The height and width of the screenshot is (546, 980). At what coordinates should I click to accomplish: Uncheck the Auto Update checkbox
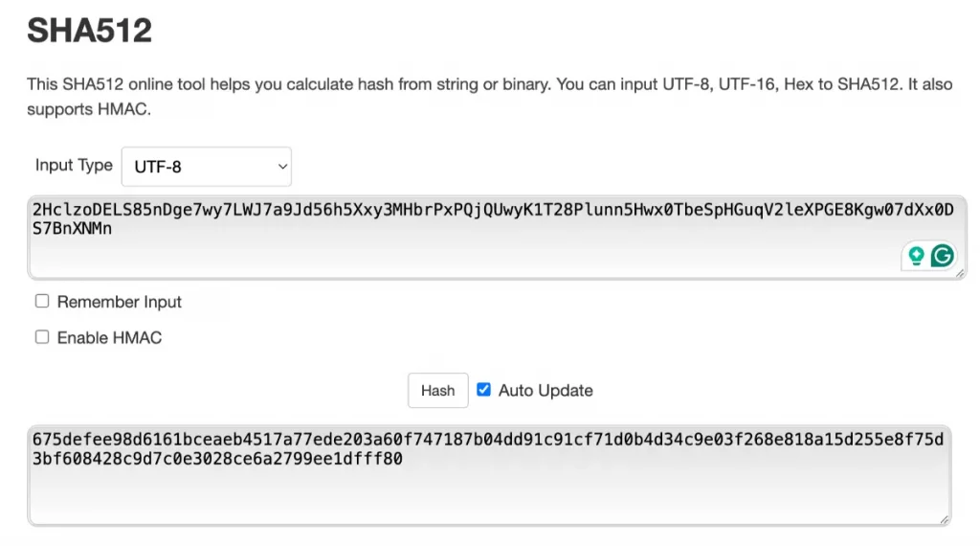[x=483, y=390]
